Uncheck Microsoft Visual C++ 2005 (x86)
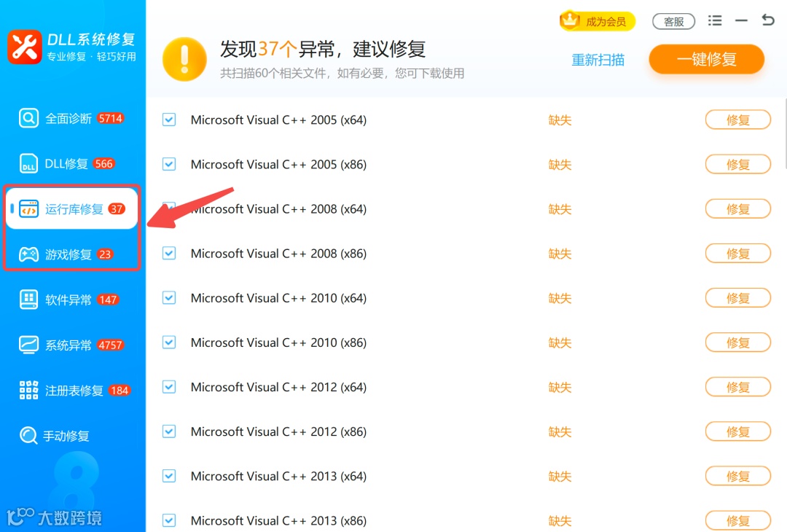This screenshot has height=532, width=787. (x=169, y=164)
